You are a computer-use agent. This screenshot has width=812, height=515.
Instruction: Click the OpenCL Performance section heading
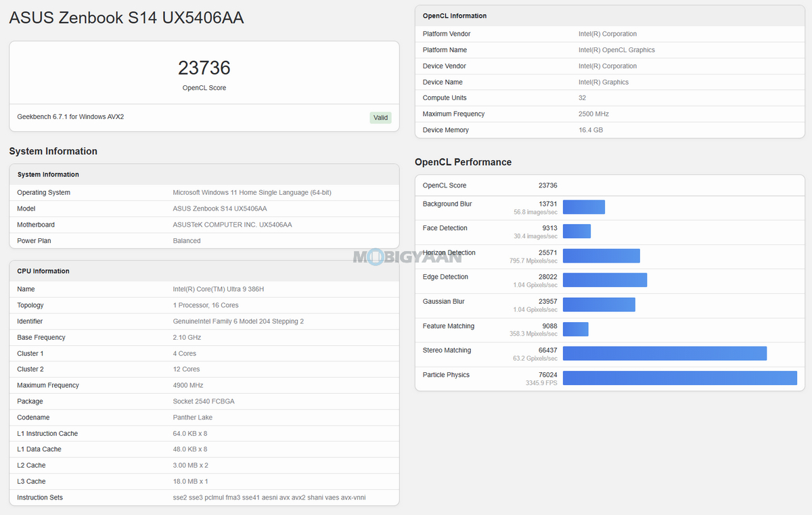pos(463,162)
